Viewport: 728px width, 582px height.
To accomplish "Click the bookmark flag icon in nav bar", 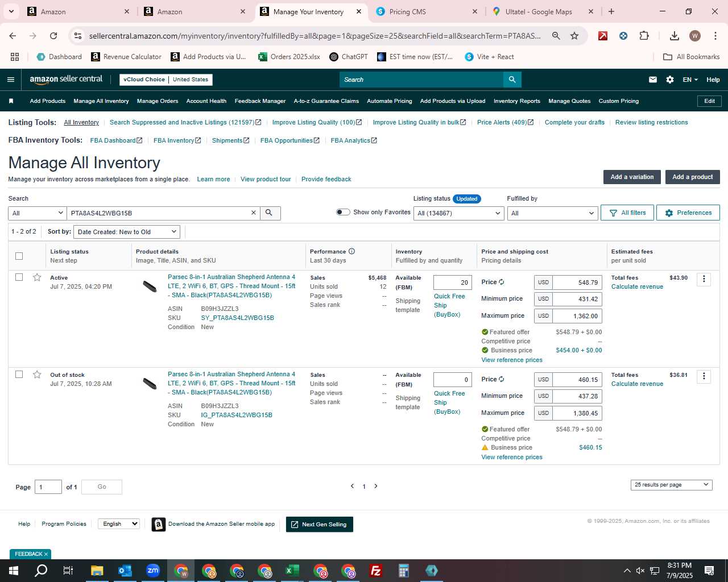I will [x=11, y=101].
